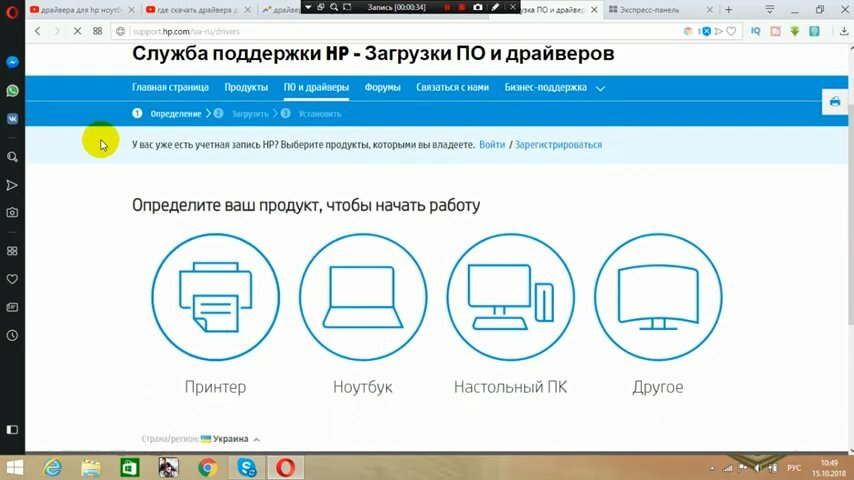Viewport: 854px width, 480px height.
Task: Click the IQ extension icon
Action: (x=755, y=32)
